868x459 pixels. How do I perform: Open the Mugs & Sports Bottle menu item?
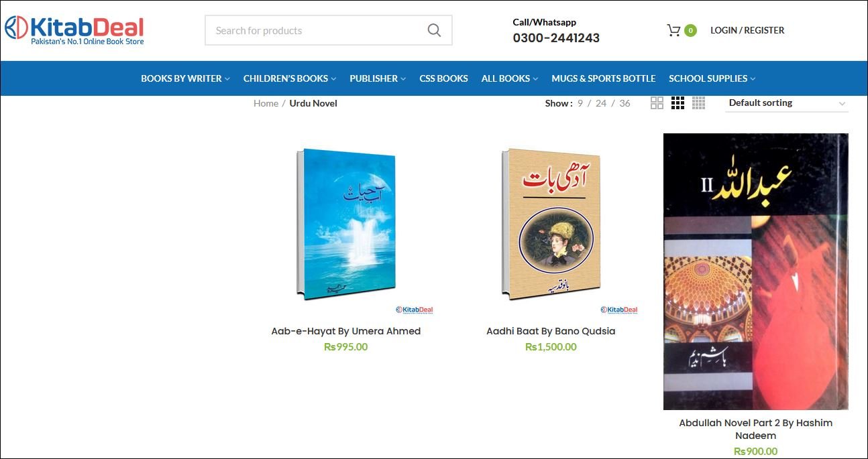coord(603,78)
